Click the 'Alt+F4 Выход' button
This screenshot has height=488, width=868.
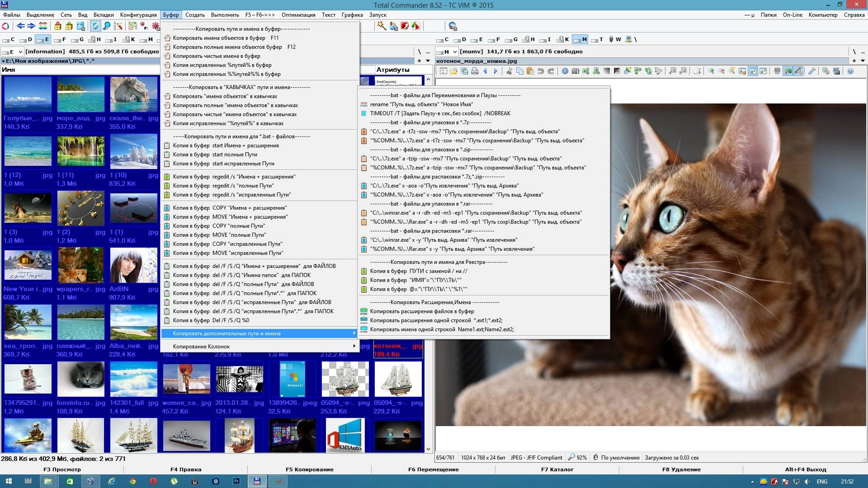[x=806, y=469]
